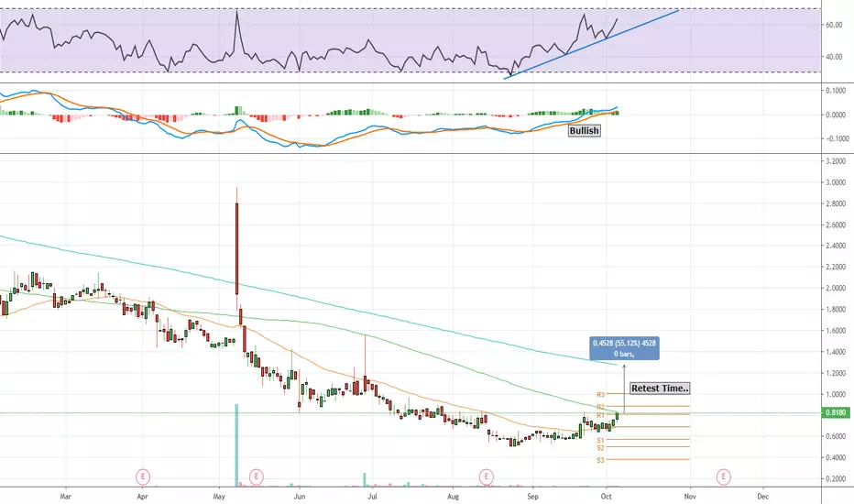854x504 pixels.
Task: Click the Apr label on time axis
Action: 142,497
